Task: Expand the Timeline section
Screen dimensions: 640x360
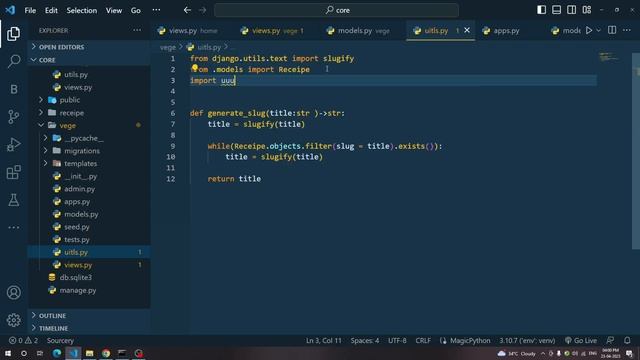Action: pos(89,328)
